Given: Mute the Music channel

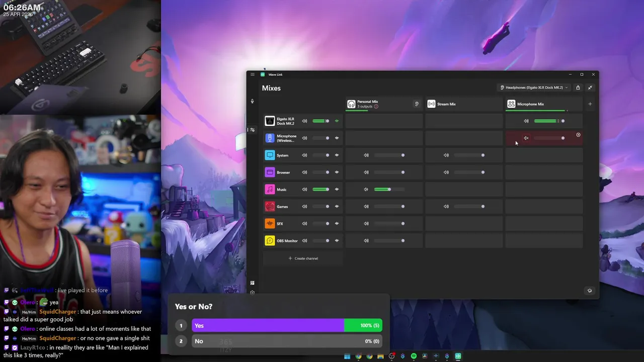Looking at the screenshot, I should 304,190.
